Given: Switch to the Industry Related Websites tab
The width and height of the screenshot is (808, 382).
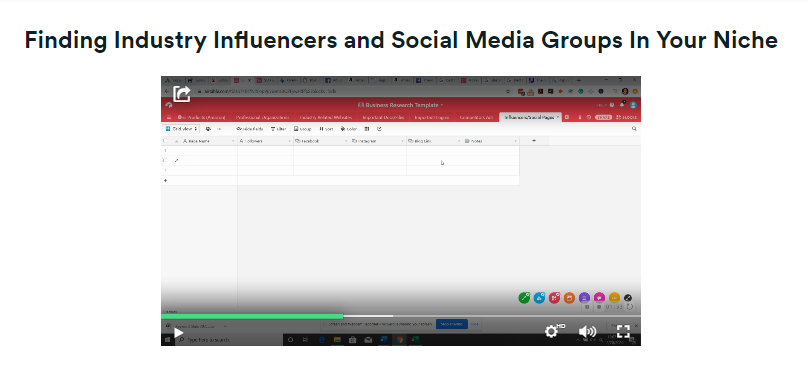Looking at the screenshot, I should coord(326,118).
